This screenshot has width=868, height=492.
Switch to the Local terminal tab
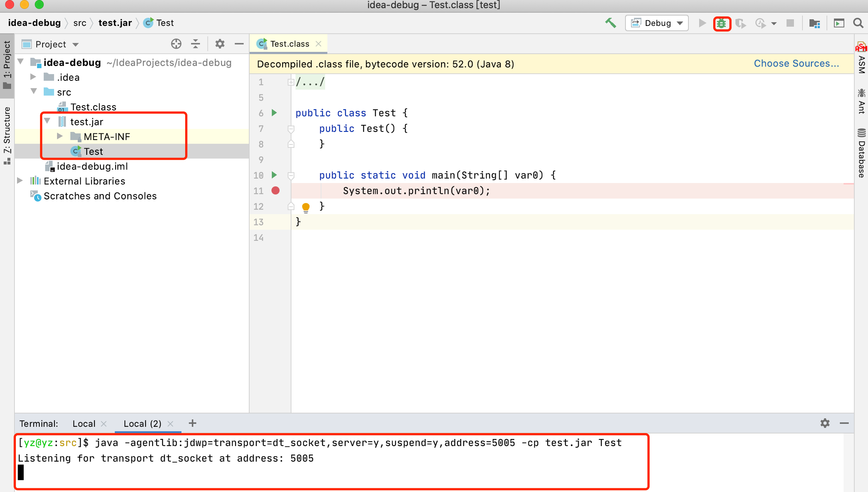pyautogui.click(x=84, y=423)
